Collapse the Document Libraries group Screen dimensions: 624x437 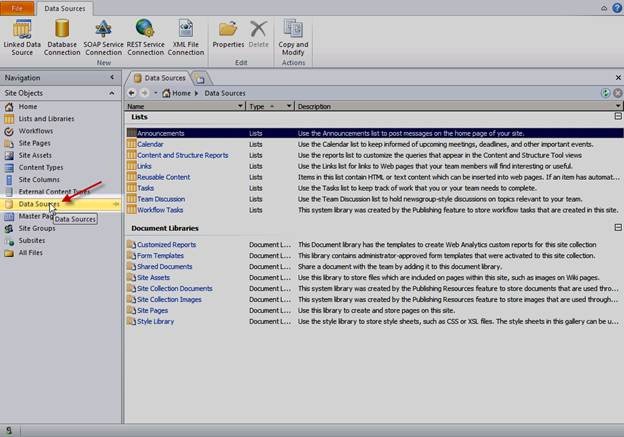coord(618,227)
